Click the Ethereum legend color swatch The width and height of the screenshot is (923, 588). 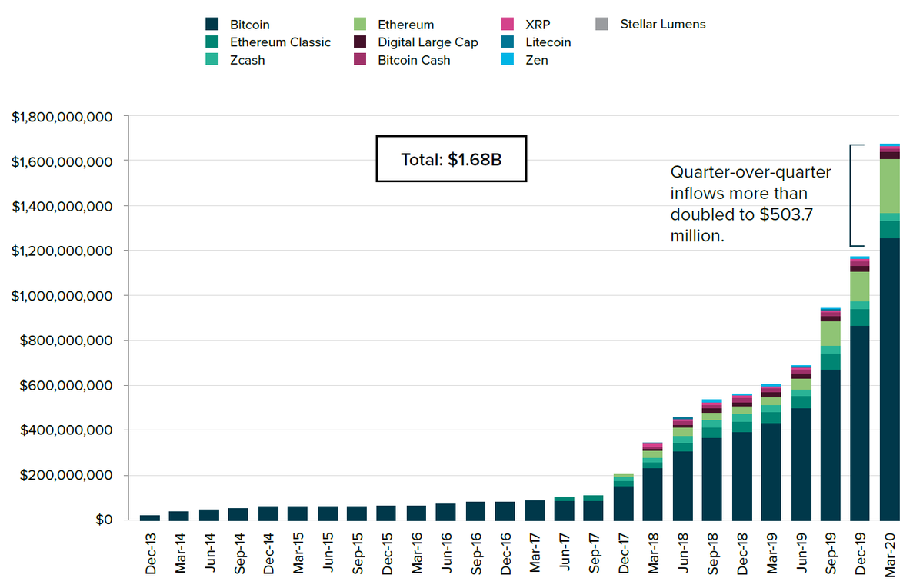point(361,25)
